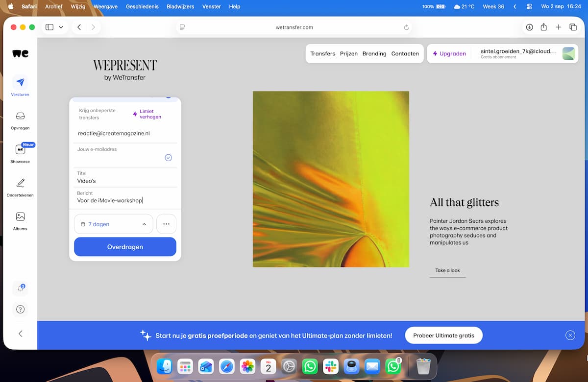This screenshot has width=588, height=382.
Task: Click the Limiet verhogen link
Action: pyautogui.click(x=147, y=114)
